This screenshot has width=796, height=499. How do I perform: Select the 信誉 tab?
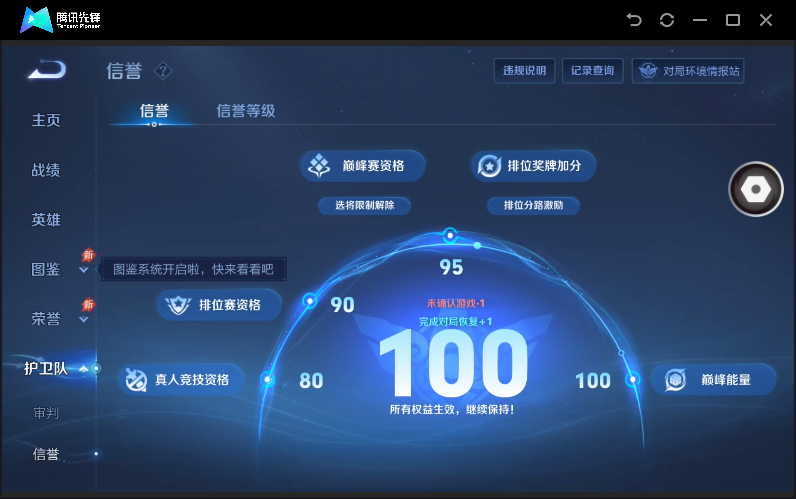click(154, 111)
